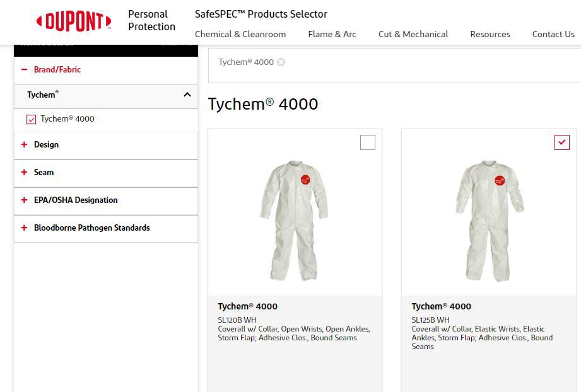This screenshot has width=581, height=392.
Task: Collapse the Tychem section chevron
Action: (187, 95)
